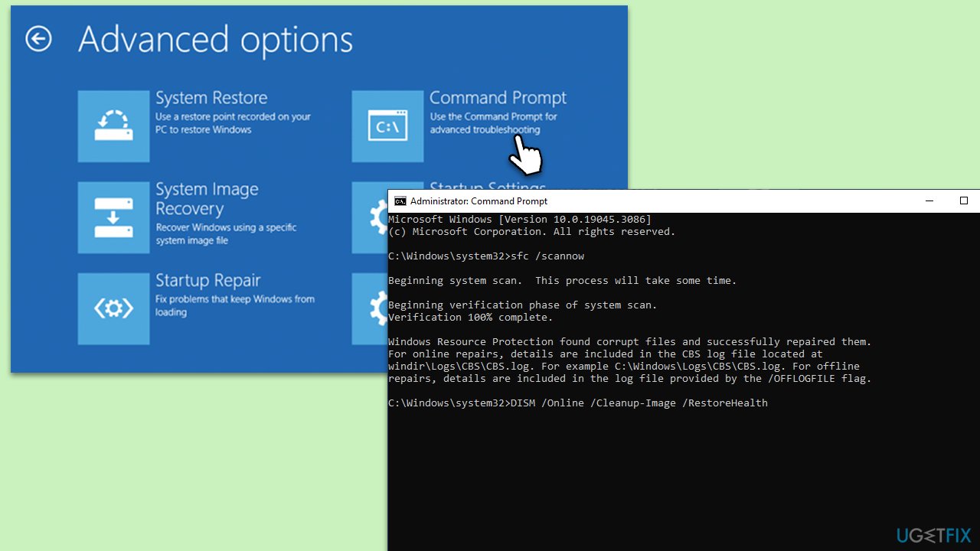Open the Startup Repair tile icon
This screenshot has width=980, height=551.
point(113,308)
